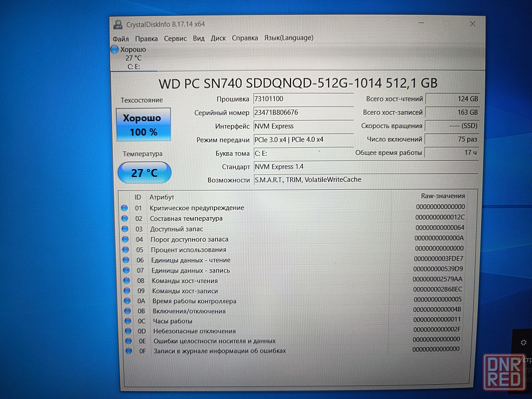Click the CrystalDiskInfo app icon in title bar
532x399 pixels.
click(118, 24)
